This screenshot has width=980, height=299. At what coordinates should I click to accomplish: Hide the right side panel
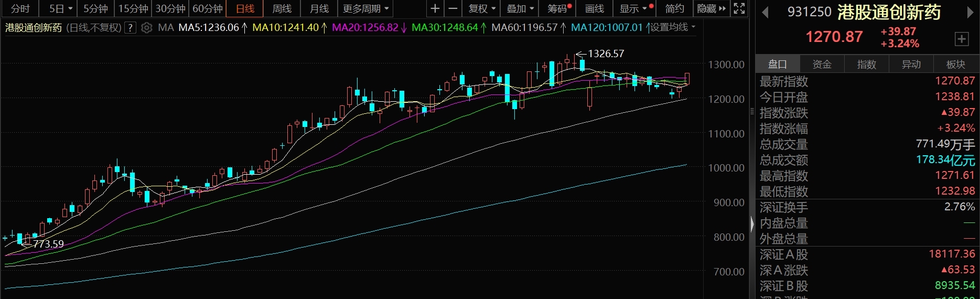click(712, 8)
